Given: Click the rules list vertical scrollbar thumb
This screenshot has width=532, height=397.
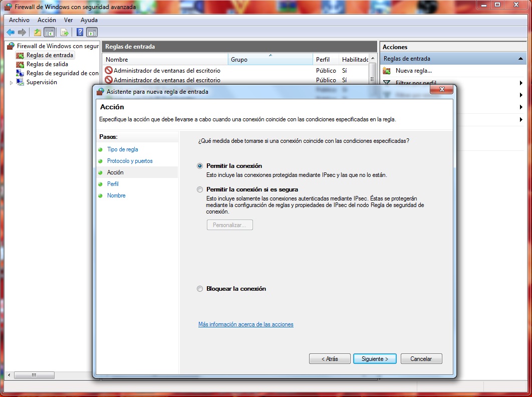Looking at the screenshot, I should 373,74.
